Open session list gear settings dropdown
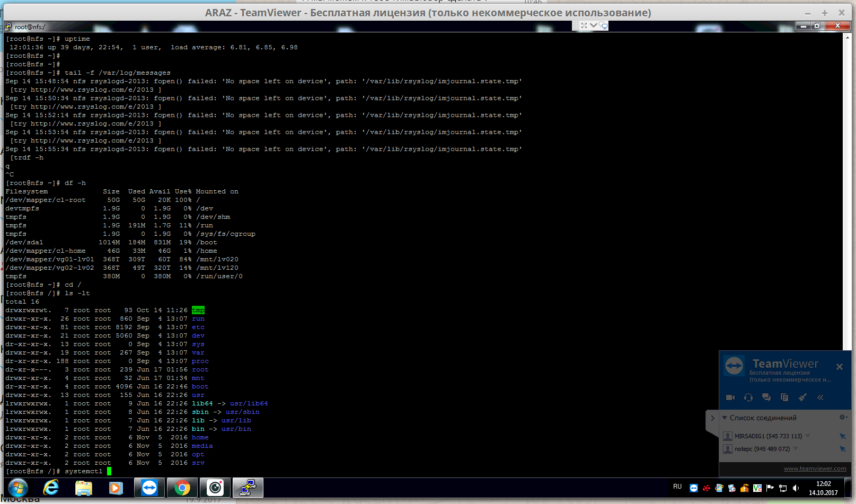 click(843, 418)
